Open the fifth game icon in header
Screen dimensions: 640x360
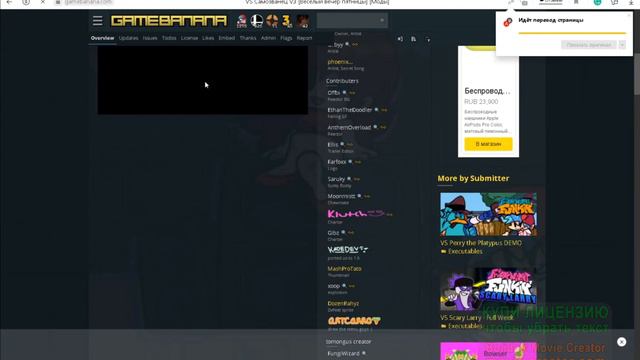[x=302, y=21]
